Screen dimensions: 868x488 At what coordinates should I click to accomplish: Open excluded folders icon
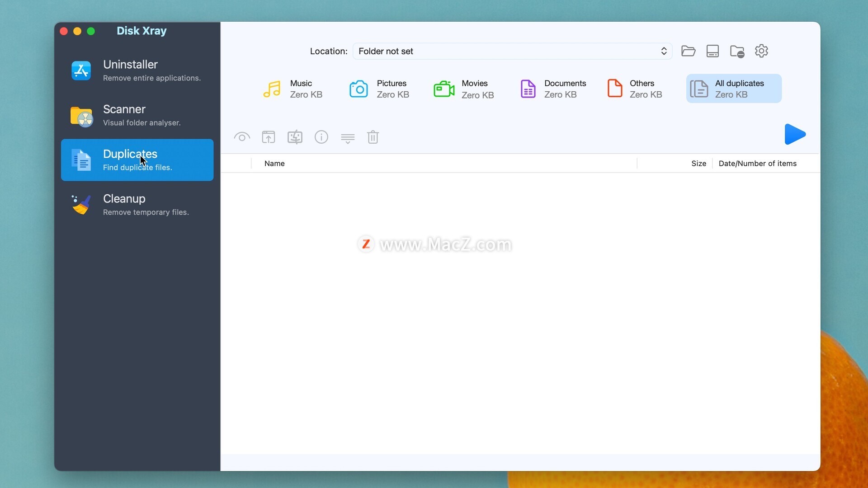tap(737, 52)
